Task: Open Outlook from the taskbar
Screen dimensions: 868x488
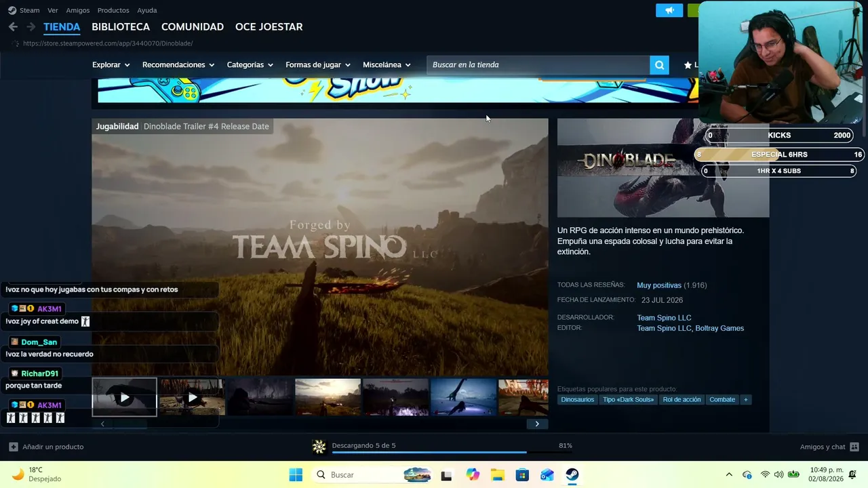Action: point(547,475)
